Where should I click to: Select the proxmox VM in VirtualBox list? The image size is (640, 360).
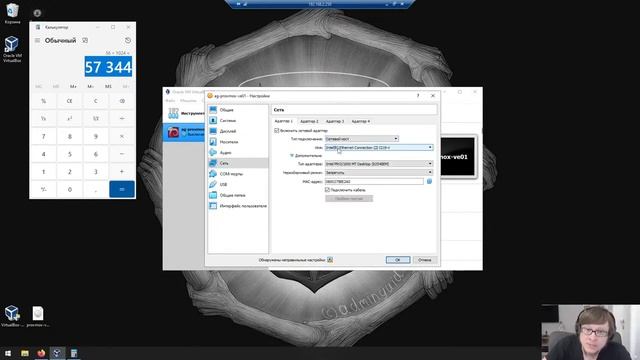pyautogui.click(x=184, y=132)
